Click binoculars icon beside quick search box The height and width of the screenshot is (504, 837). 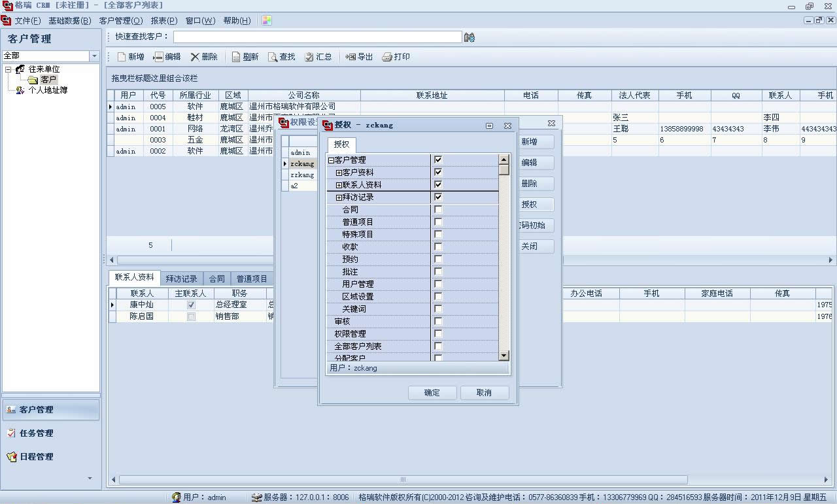[x=469, y=37]
